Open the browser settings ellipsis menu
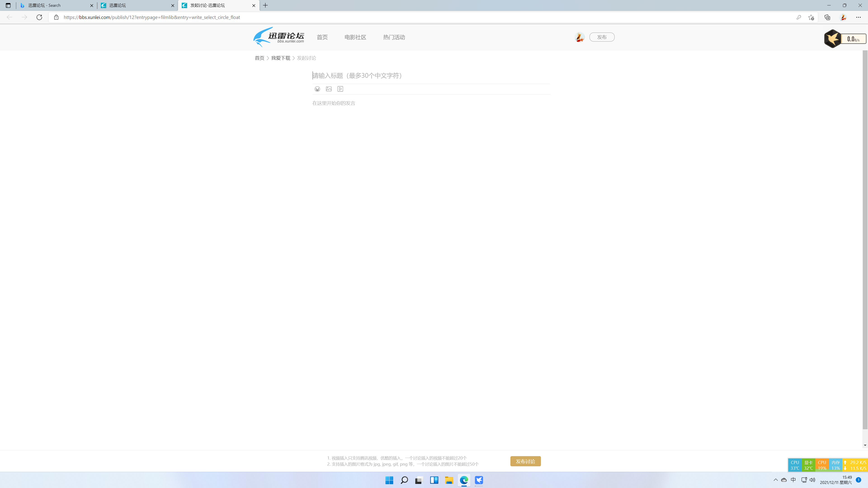 (858, 17)
